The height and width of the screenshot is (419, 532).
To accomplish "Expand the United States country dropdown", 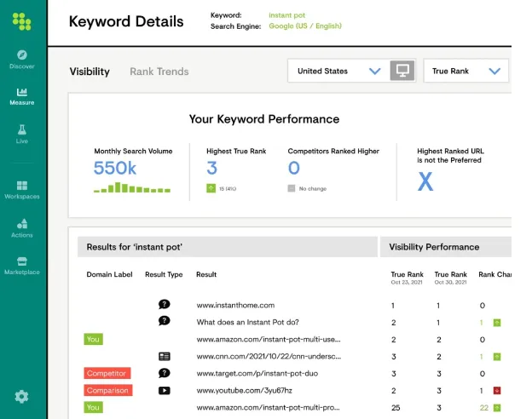I will tap(338, 72).
